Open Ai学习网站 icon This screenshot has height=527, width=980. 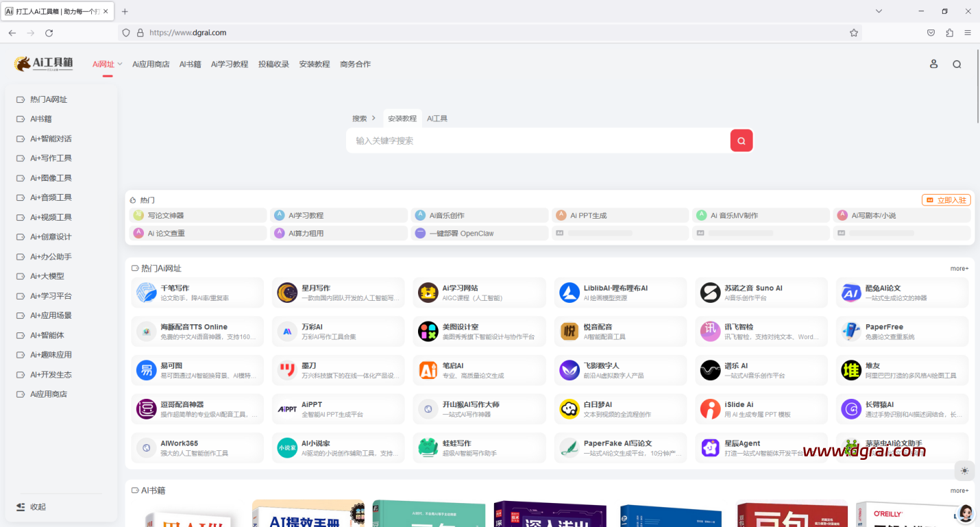point(428,293)
